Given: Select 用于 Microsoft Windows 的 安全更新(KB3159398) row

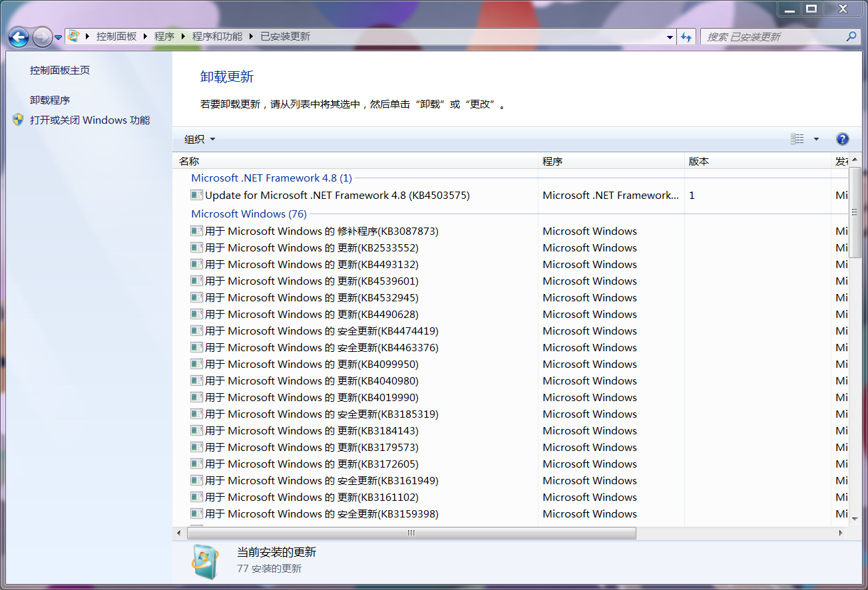Looking at the screenshot, I should tap(511, 514).
